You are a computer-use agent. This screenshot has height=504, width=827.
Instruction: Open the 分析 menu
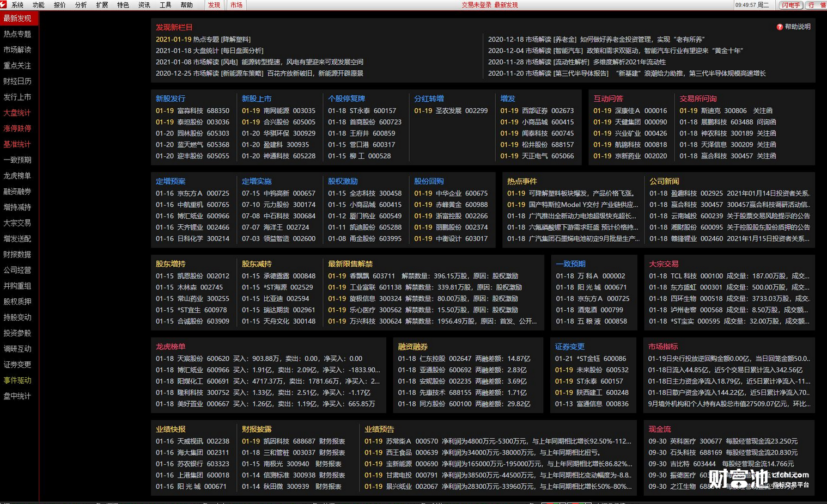(x=81, y=5)
